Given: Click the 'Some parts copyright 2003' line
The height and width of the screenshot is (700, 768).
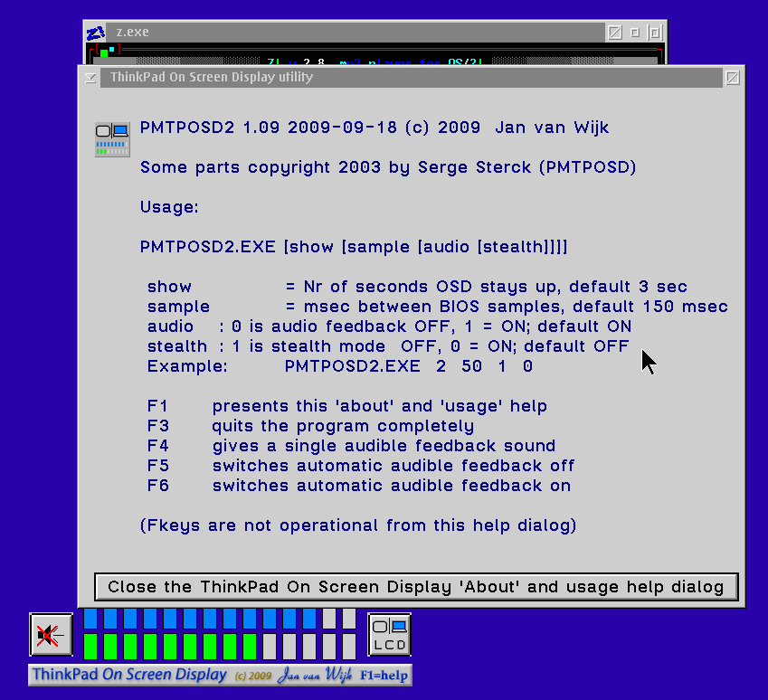Looking at the screenshot, I should (x=388, y=167).
